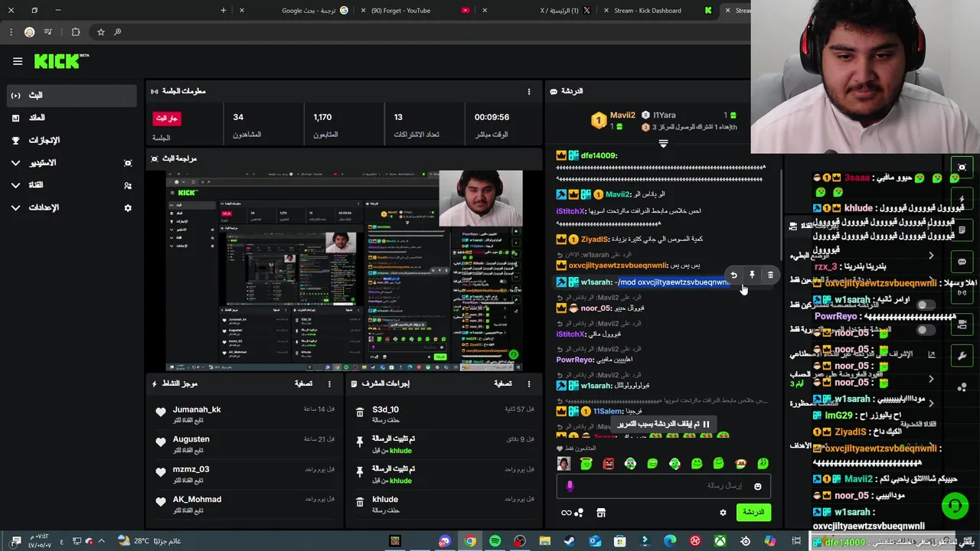Bookmark page with star icon
This screenshot has width=980, height=551.
point(100,32)
